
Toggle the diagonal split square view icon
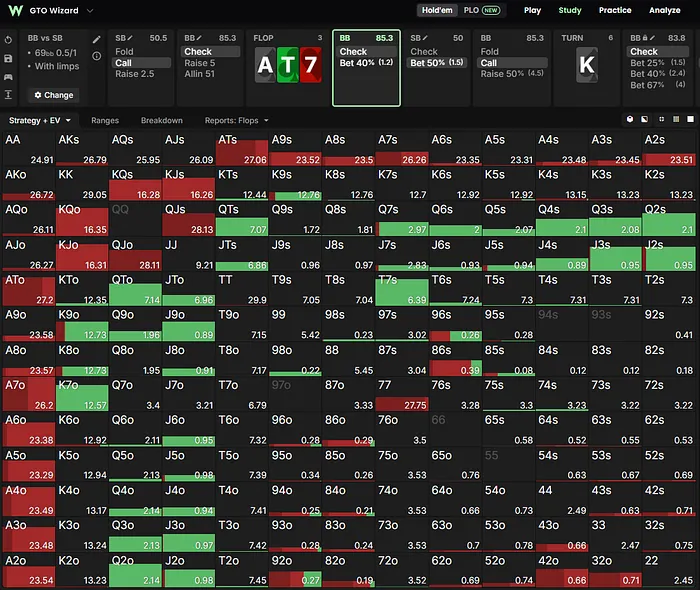(x=645, y=119)
